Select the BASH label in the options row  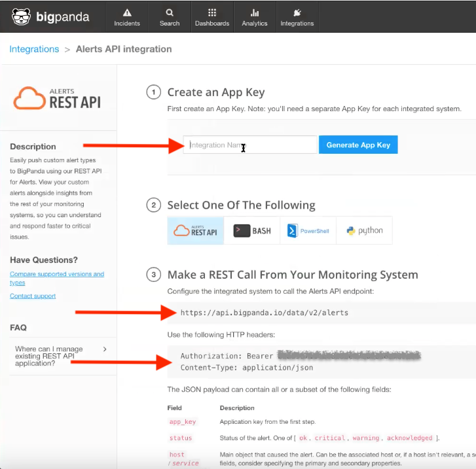[261, 231]
